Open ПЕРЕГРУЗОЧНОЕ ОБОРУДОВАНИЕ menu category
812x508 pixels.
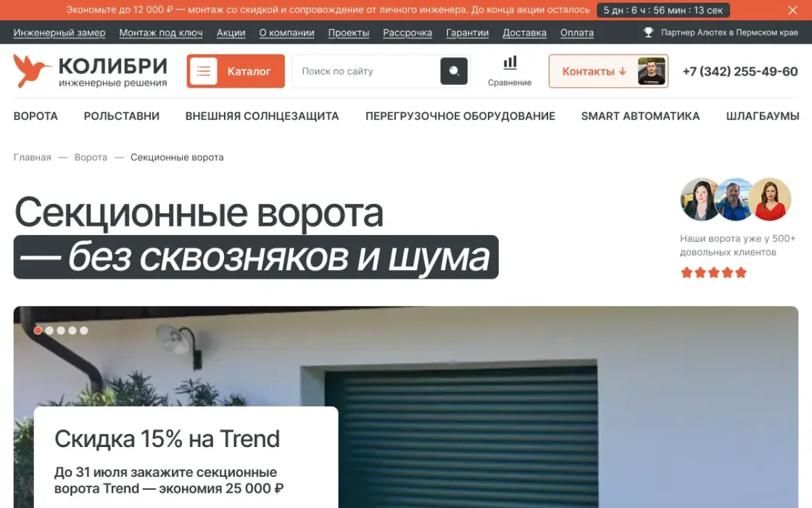click(460, 116)
